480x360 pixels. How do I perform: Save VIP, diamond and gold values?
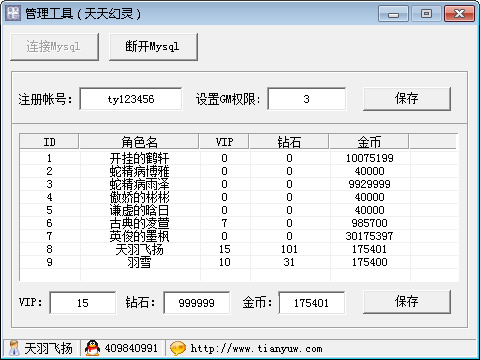[407, 302]
